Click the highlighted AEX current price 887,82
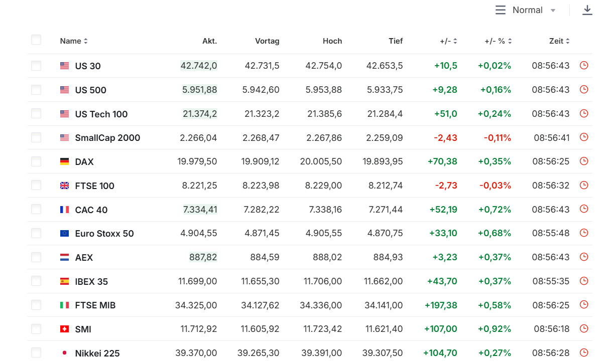This screenshot has width=609, height=364. click(x=203, y=257)
